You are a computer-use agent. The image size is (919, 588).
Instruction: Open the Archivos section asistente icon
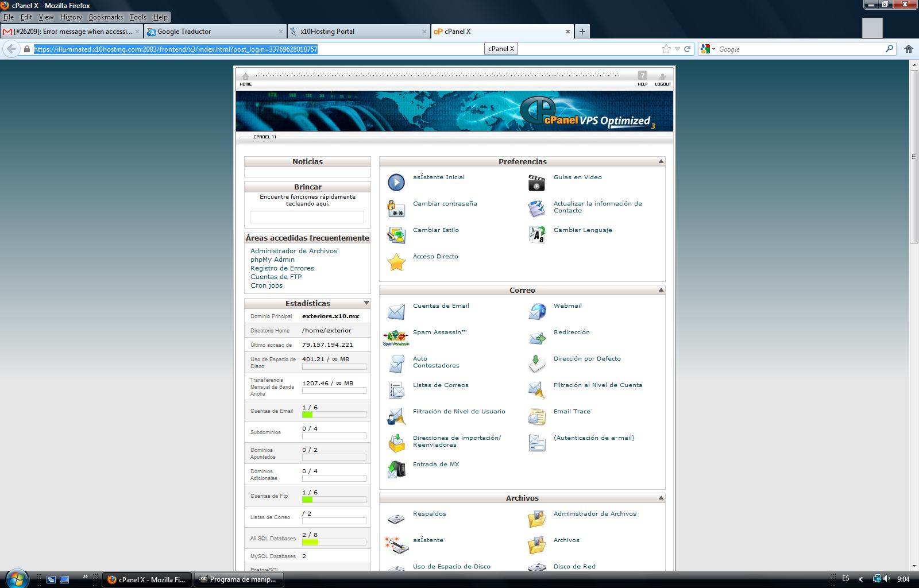point(396,546)
